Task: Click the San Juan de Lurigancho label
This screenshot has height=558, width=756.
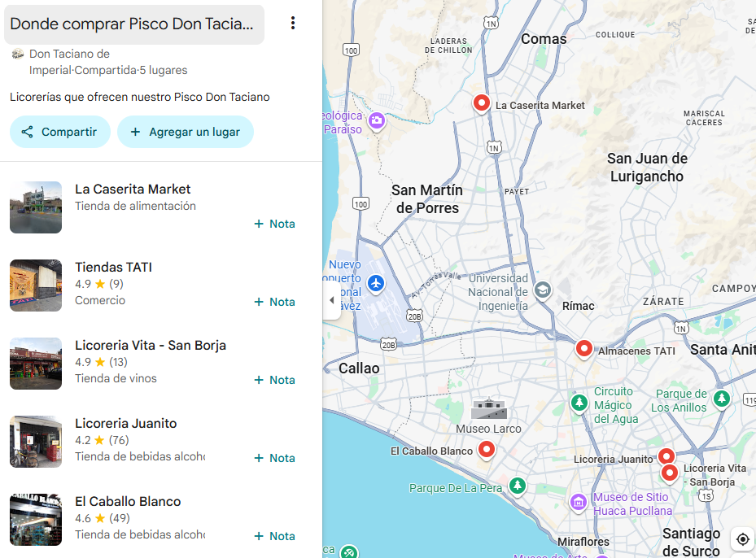Action: click(x=647, y=168)
